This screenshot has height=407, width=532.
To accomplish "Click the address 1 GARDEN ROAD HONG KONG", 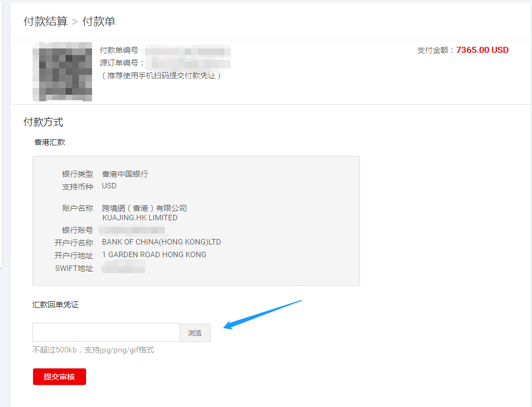I will tap(154, 255).
